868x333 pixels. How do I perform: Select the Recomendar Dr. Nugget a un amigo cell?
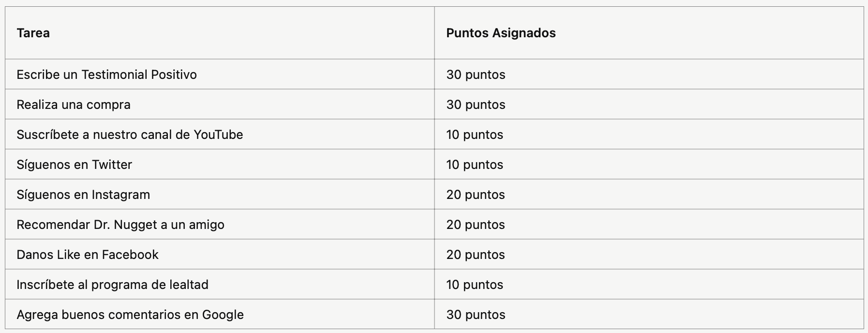(x=220, y=224)
